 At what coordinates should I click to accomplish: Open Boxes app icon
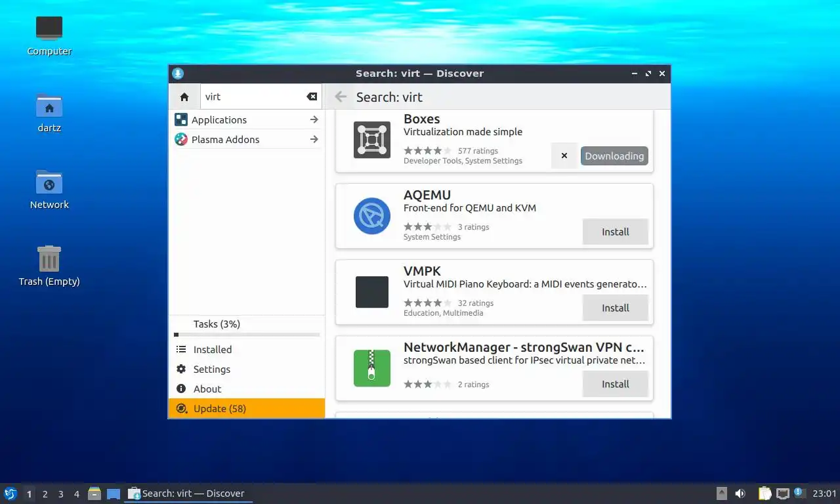click(372, 140)
